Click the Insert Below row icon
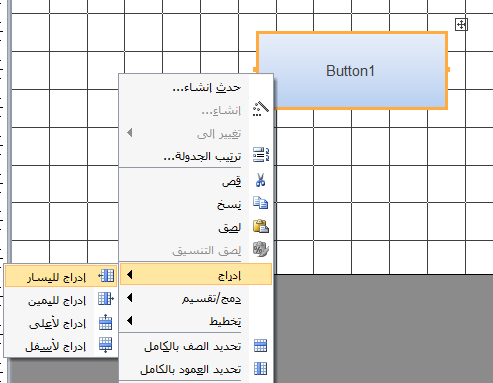Screen dimensions: 493x383 pyautogui.click(x=106, y=345)
